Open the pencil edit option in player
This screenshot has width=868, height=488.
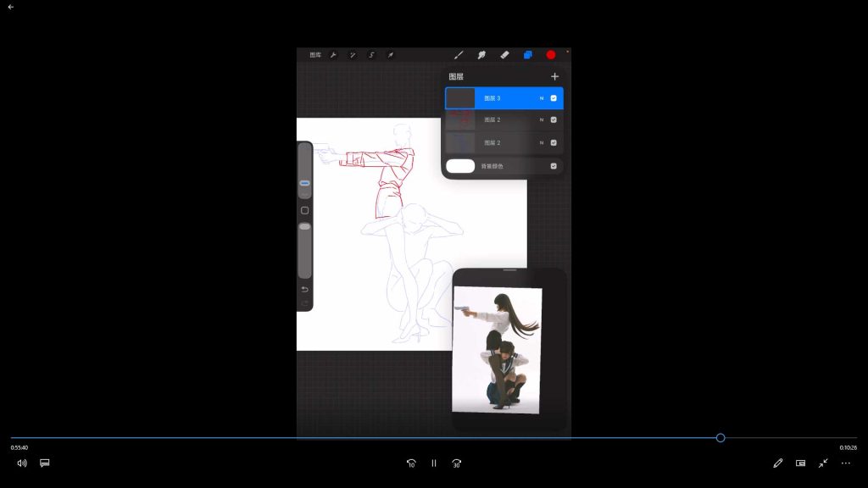pyautogui.click(x=778, y=463)
